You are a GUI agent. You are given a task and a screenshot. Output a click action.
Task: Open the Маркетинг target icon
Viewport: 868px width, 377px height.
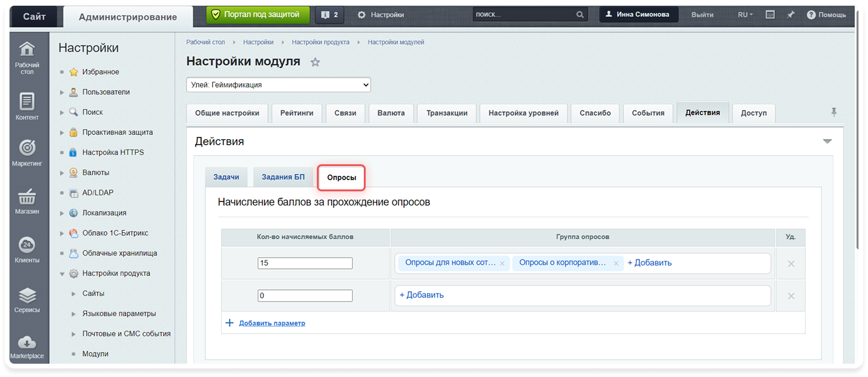click(x=27, y=148)
